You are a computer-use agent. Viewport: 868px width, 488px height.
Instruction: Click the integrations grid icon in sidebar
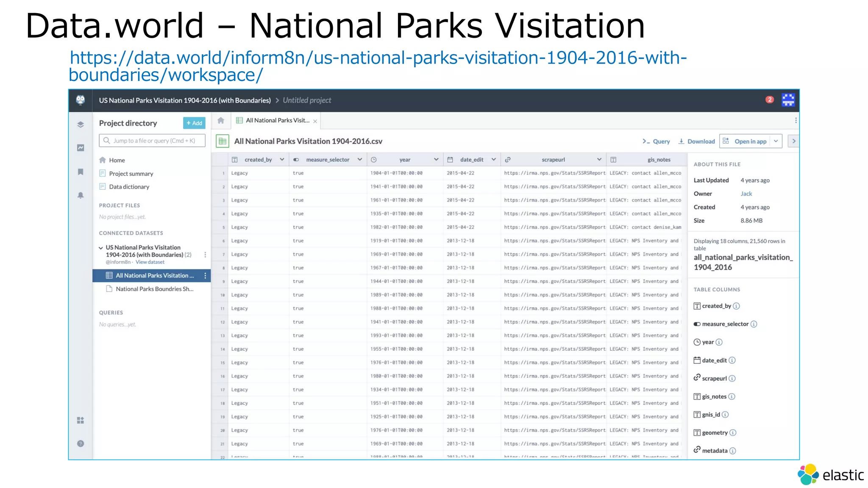(x=81, y=420)
